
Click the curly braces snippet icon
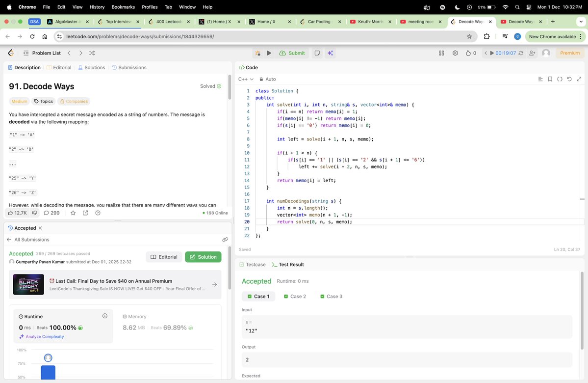[560, 79]
